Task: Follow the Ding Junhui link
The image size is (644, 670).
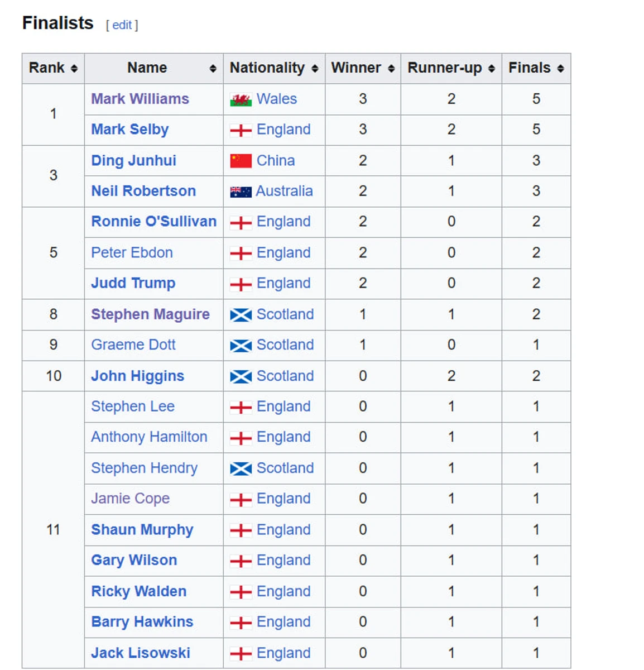Action: click(133, 161)
